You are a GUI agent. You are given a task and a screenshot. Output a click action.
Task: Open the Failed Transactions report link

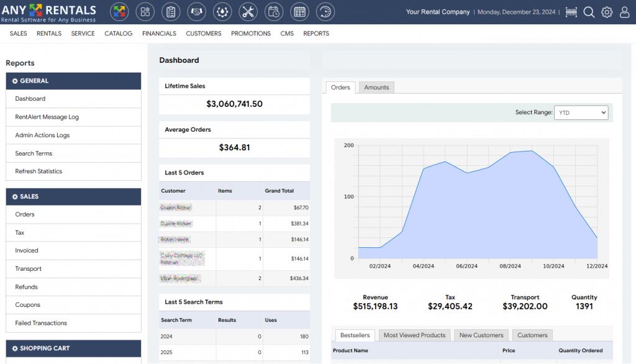(x=41, y=323)
